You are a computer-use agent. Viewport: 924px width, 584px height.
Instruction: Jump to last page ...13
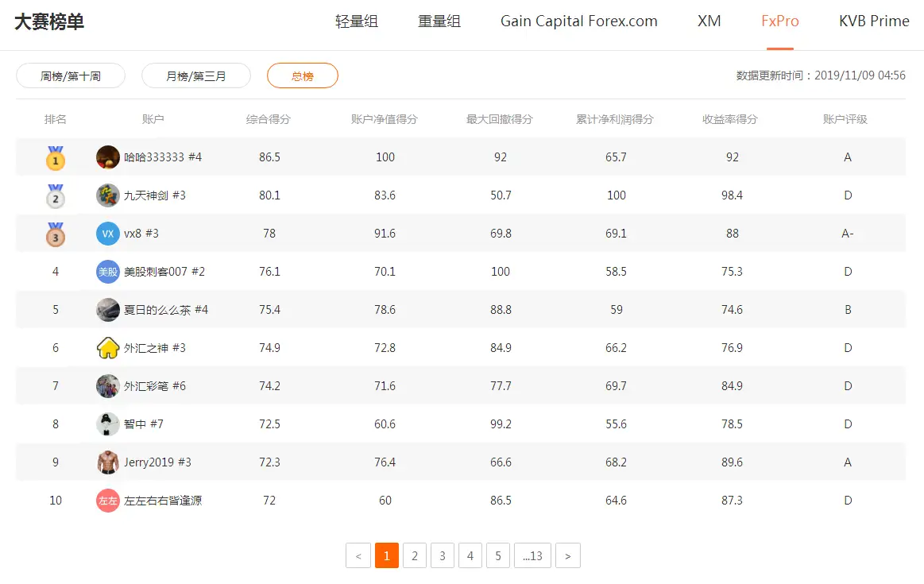click(533, 555)
